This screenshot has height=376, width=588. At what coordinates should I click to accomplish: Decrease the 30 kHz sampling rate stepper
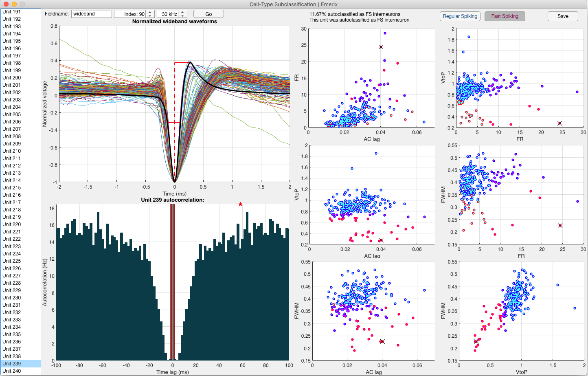pos(183,16)
